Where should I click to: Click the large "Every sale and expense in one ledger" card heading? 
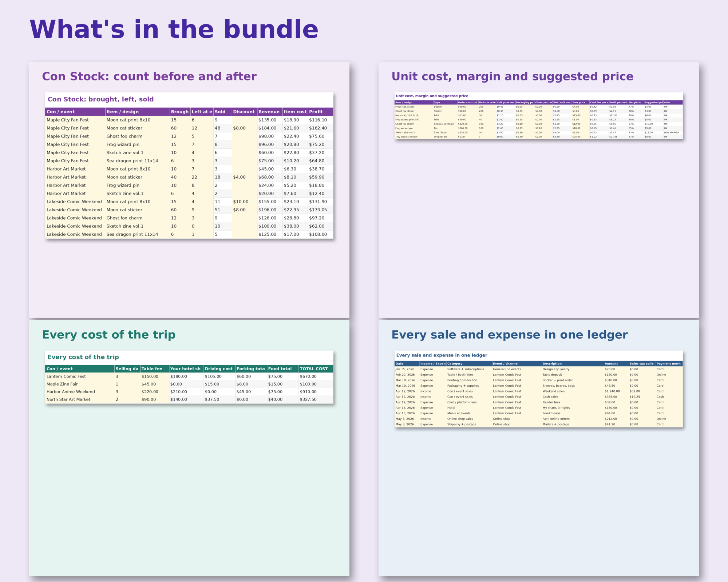pyautogui.click(x=510, y=335)
